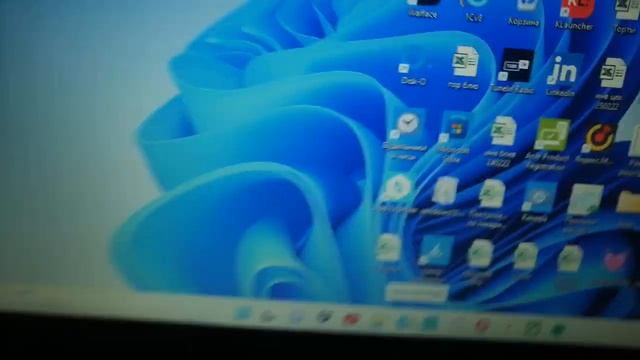
Task: Open the Excel file beside Disk-O
Action: tap(465, 61)
